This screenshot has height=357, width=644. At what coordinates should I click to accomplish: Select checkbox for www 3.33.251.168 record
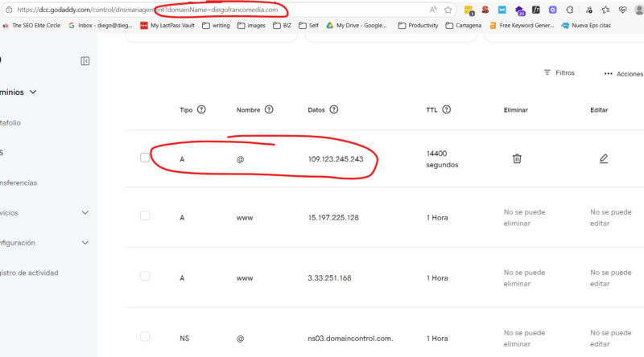[x=145, y=276]
